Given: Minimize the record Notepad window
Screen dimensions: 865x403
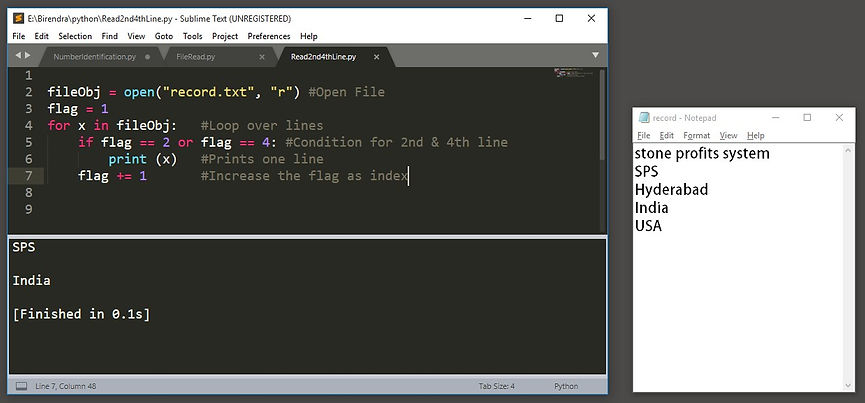Looking at the screenshot, I should 777,118.
